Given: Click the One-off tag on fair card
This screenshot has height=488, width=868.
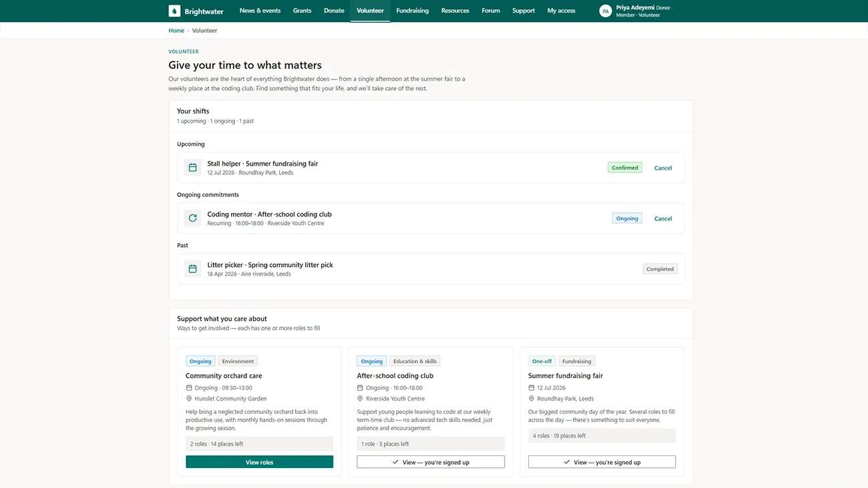Looking at the screenshot, I should 541,361.
